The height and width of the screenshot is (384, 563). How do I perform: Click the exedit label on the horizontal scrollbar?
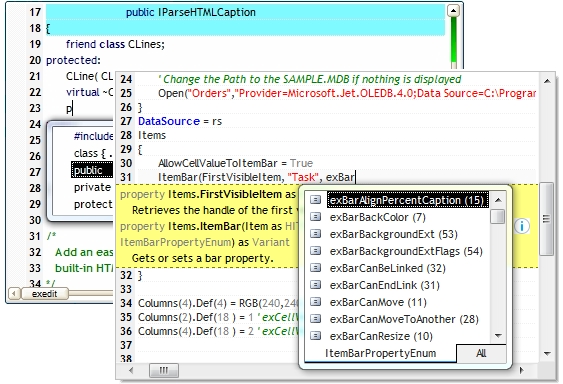[45, 294]
